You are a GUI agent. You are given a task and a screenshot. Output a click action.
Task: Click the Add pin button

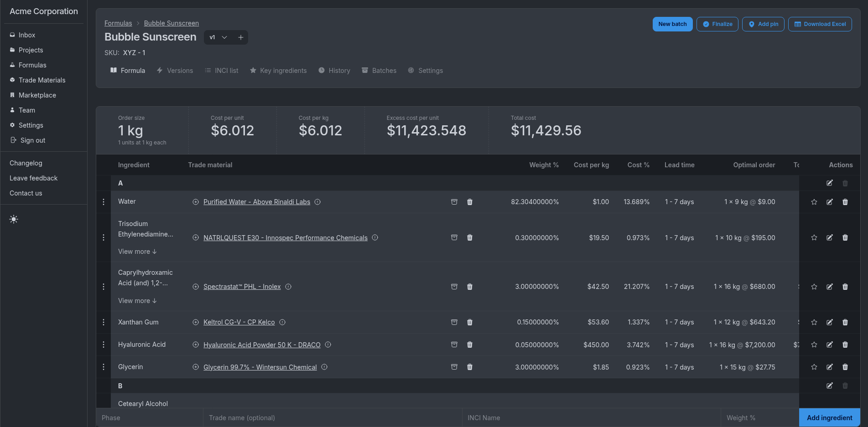(763, 24)
